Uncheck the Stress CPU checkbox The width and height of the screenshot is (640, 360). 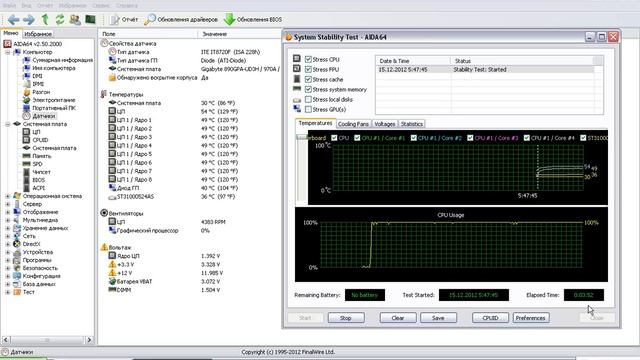(x=308, y=60)
